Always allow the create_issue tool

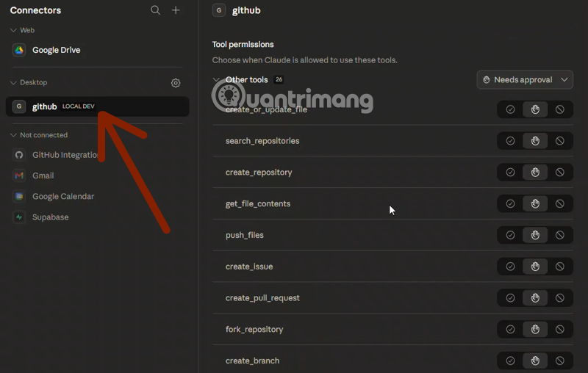[x=510, y=267]
